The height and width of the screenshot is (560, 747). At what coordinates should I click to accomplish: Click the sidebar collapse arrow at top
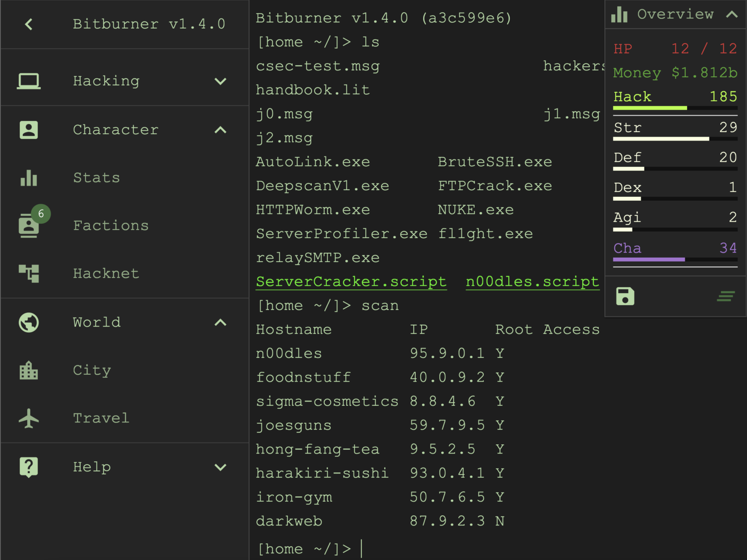click(x=29, y=24)
